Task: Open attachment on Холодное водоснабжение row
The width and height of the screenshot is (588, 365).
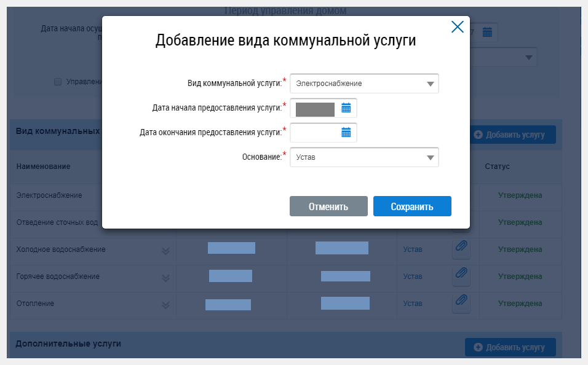Action: (x=461, y=248)
